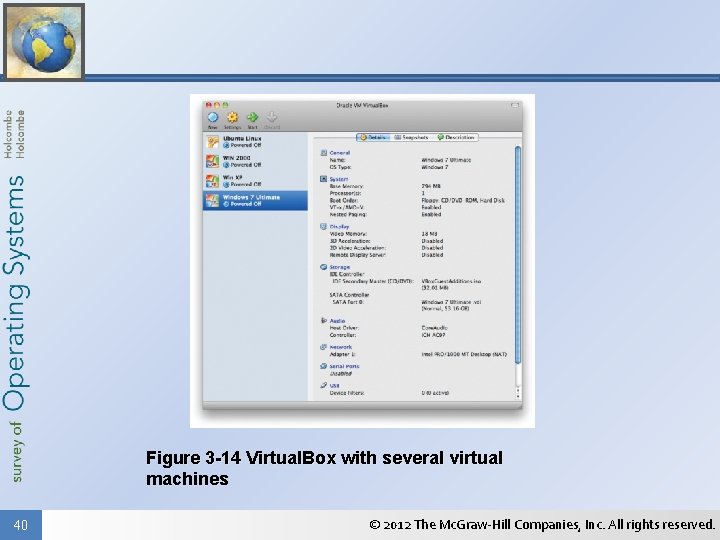
Task: Click the 'Host Driver:' audio label
Action: 344,328
